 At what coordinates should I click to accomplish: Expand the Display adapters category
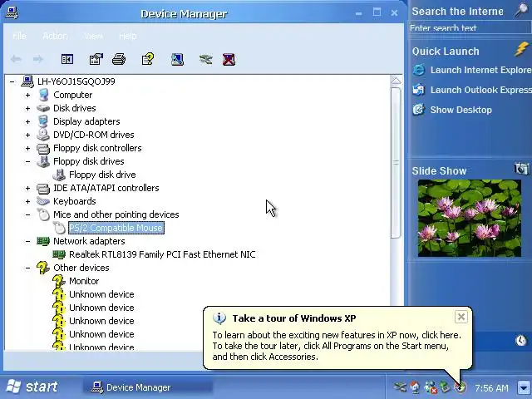pos(27,121)
